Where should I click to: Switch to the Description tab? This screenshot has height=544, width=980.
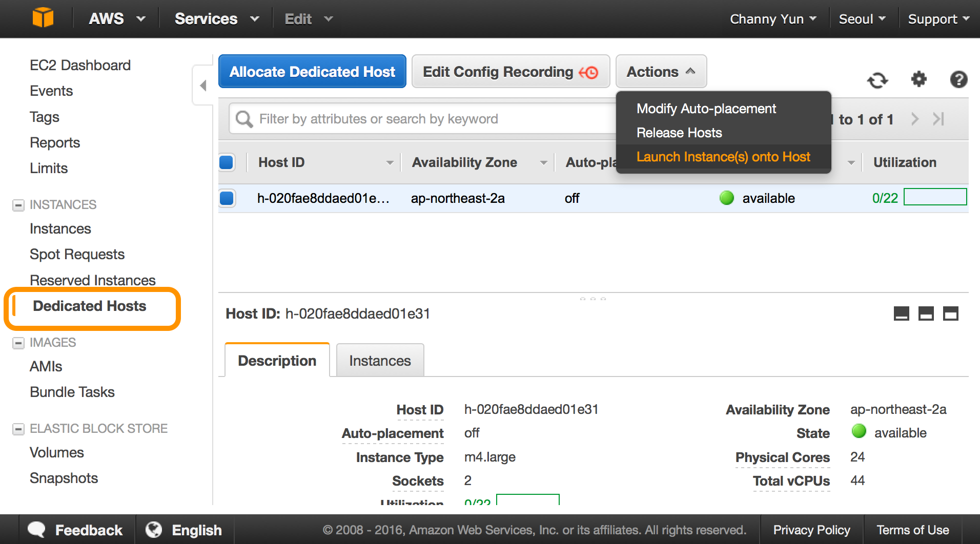tap(277, 360)
